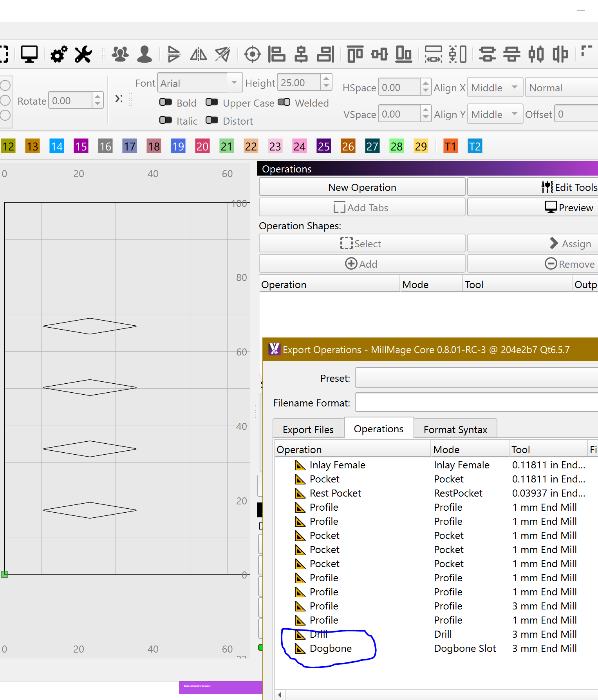Click the flip horizontal mirror icon

click(x=199, y=54)
